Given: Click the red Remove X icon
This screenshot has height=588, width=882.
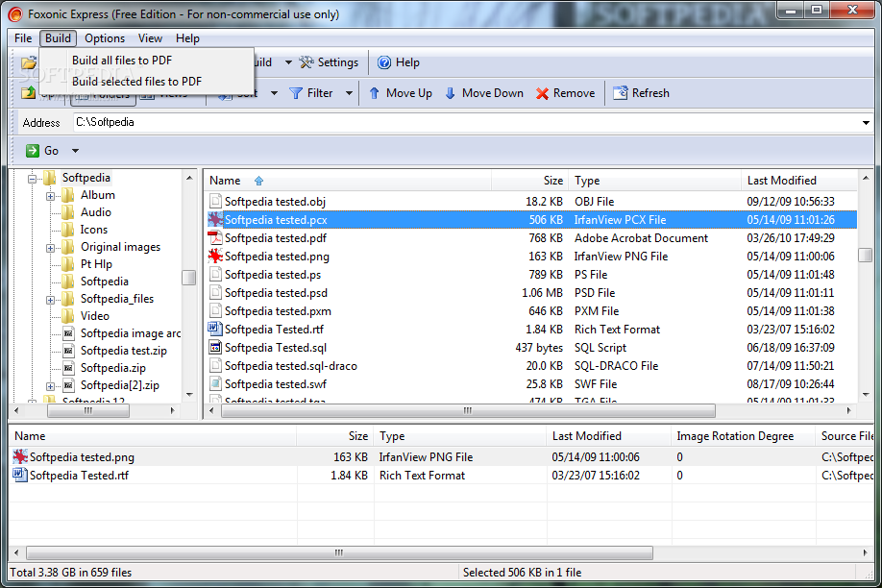Looking at the screenshot, I should [542, 93].
